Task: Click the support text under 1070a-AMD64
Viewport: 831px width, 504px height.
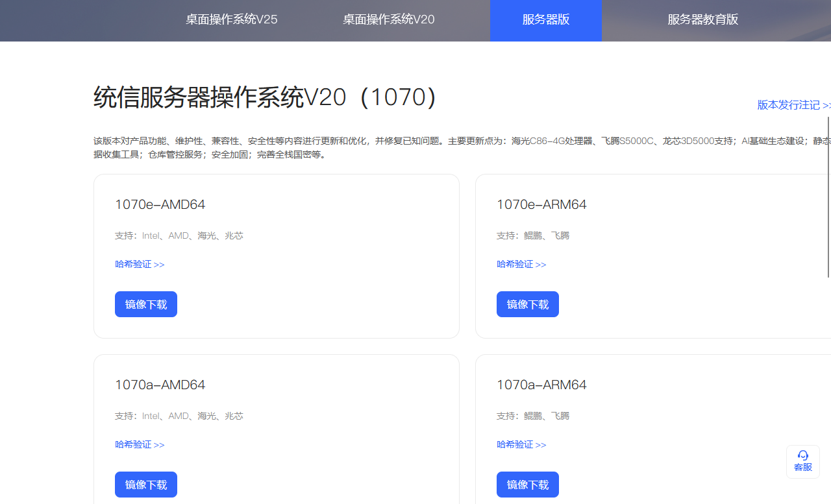Action: coord(179,416)
